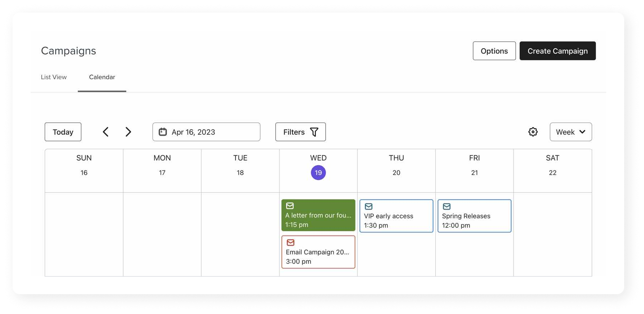Click envelope icon on 'Email Campaign 20...'
Screen dimensions: 644x314
(290, 242)
